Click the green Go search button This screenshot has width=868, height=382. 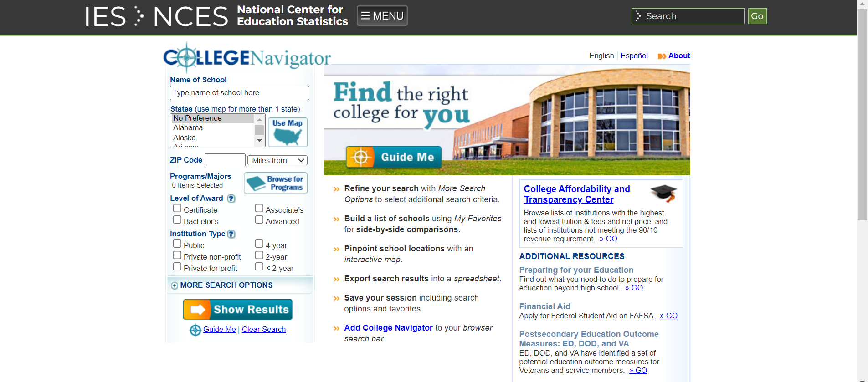(x=757, y=16)
